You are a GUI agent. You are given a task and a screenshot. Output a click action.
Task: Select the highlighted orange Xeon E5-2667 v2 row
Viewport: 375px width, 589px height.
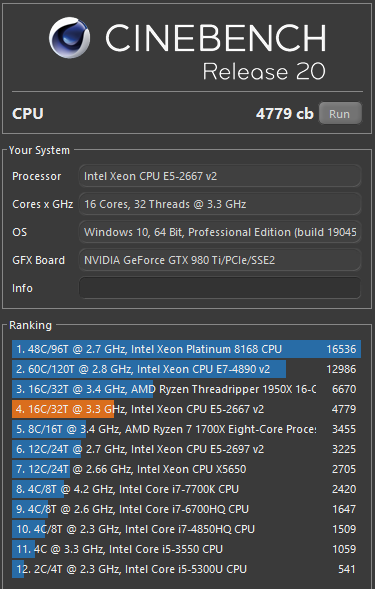click(186, 409)
